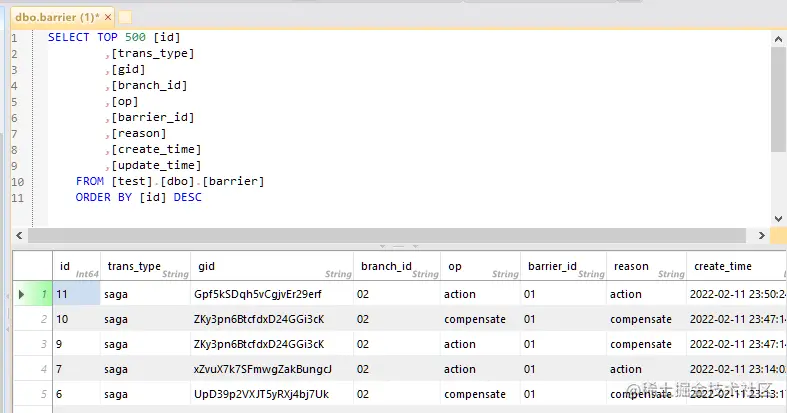The image size is (787, 413).
Task: Place cursor on SELECT TOP 500 line
Action: [x=114, y=37]
